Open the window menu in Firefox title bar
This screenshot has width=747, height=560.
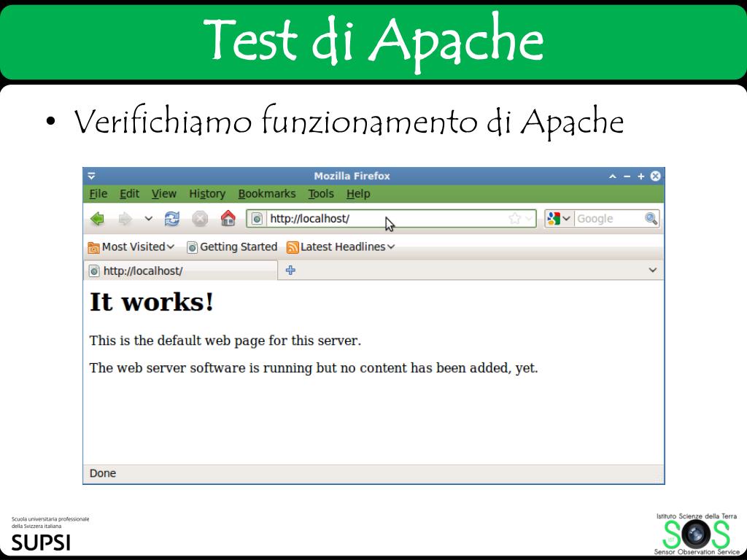point(91,176)
